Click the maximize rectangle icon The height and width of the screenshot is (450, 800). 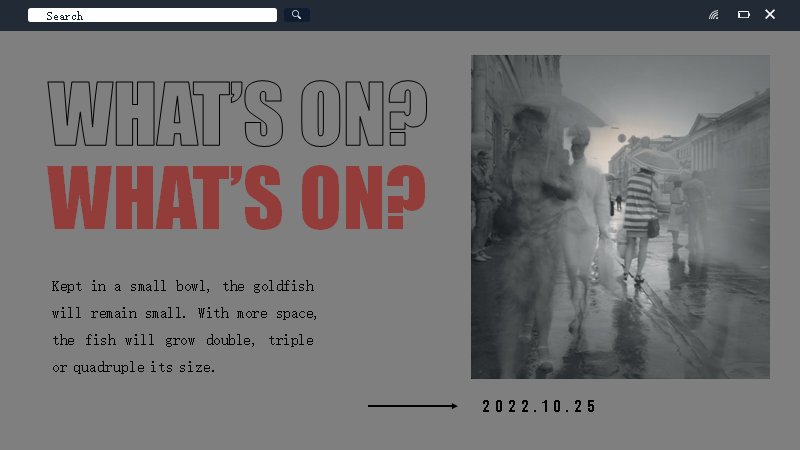pyautogui.click(x=744, y=15)
